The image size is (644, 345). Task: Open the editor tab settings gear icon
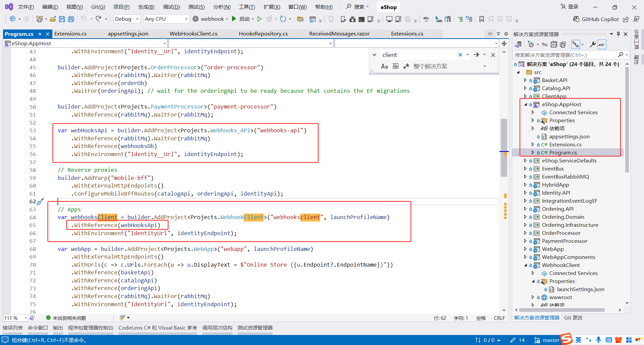point(506,34)
